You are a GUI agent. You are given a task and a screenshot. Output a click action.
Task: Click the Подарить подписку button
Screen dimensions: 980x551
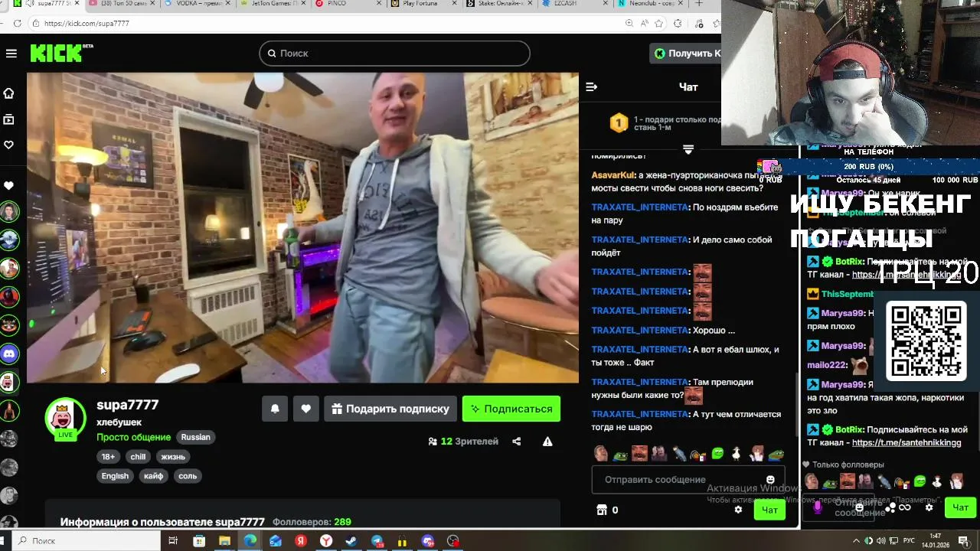(390, 409)
